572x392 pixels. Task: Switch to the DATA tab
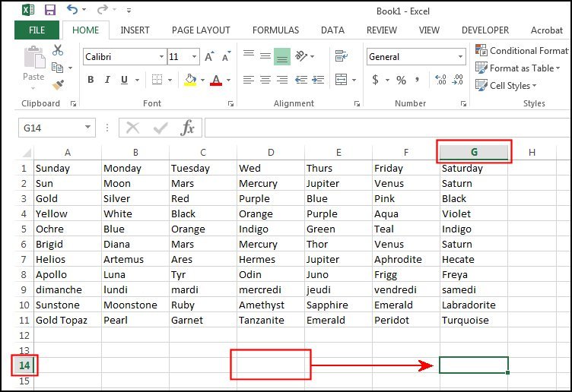(332, 30)
